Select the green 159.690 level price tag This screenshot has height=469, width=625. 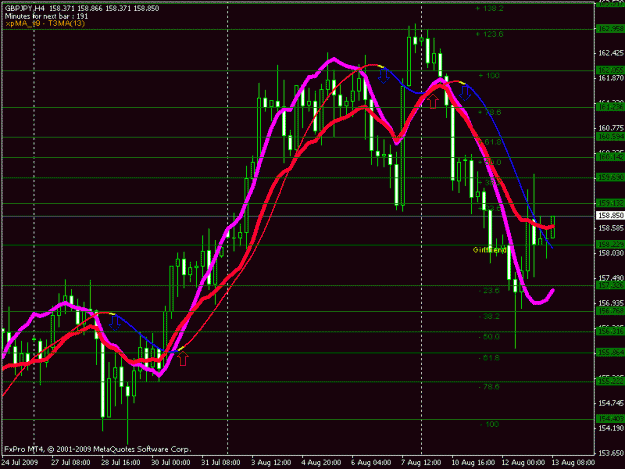610,178
